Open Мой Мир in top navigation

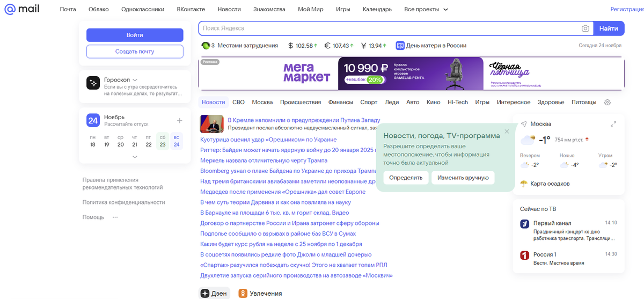pyautogui.click(x=311, y=10)
